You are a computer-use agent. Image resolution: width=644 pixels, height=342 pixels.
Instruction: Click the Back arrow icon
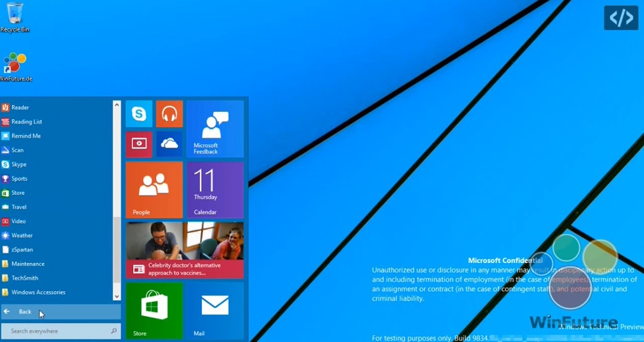(7, 312)
